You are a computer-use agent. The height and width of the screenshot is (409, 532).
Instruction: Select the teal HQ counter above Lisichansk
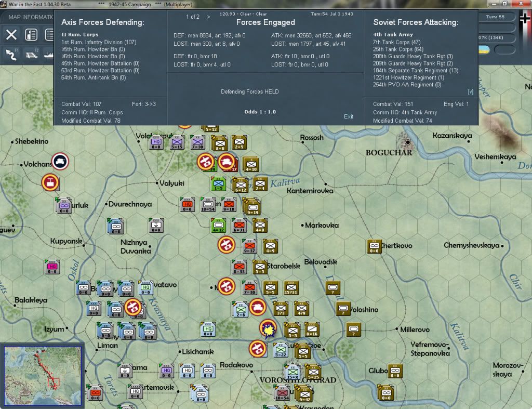click(208, 329)
